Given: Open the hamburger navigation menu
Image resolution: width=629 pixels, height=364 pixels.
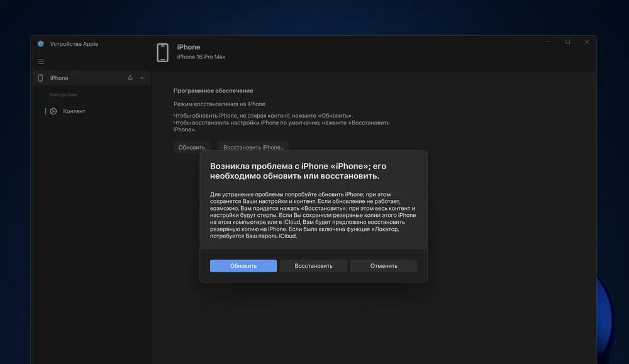Looking at the screenshot, I should (x=40, y=62).
